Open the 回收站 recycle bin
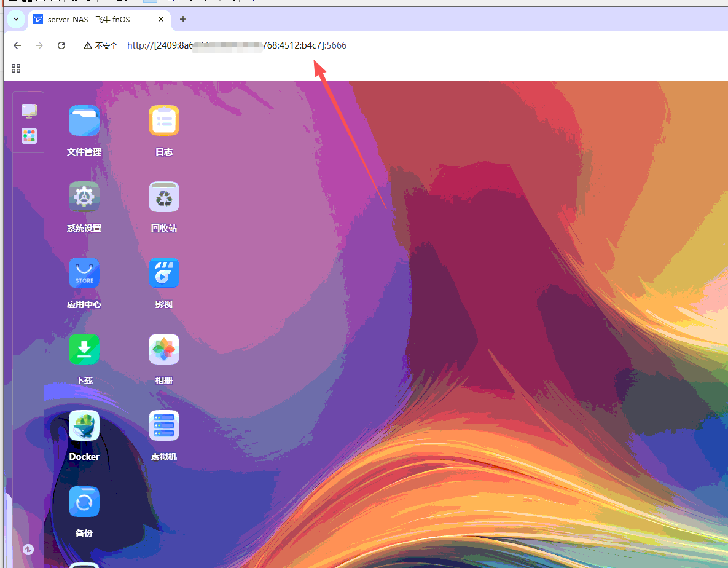728x568 pixels. point(164,197)
